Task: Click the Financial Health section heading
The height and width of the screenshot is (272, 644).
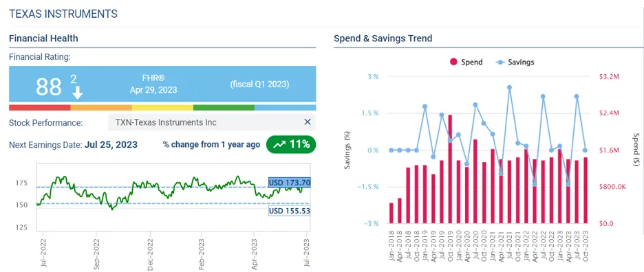Action: (43, 38)
